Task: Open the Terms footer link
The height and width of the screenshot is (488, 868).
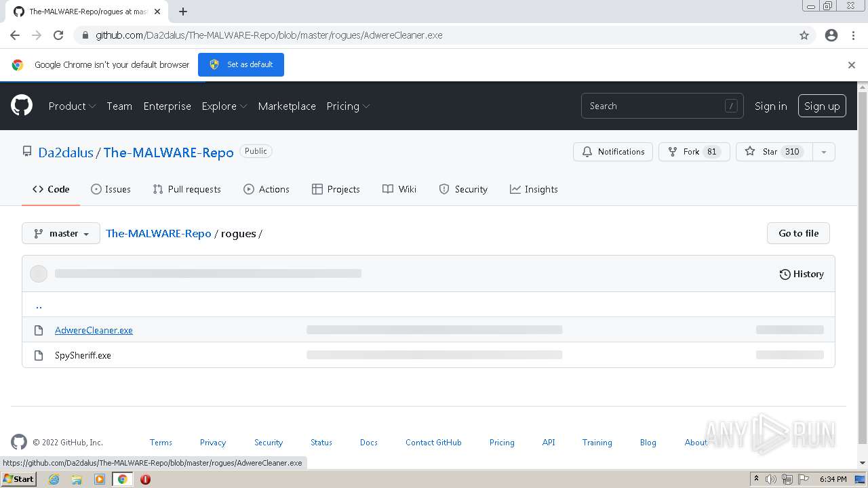Action: (x=161, y=442)
